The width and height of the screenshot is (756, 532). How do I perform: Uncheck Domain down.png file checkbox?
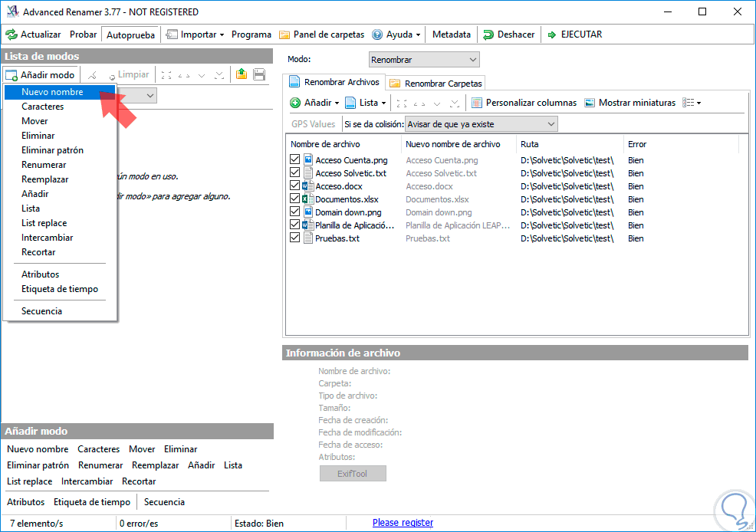point(295,212)
